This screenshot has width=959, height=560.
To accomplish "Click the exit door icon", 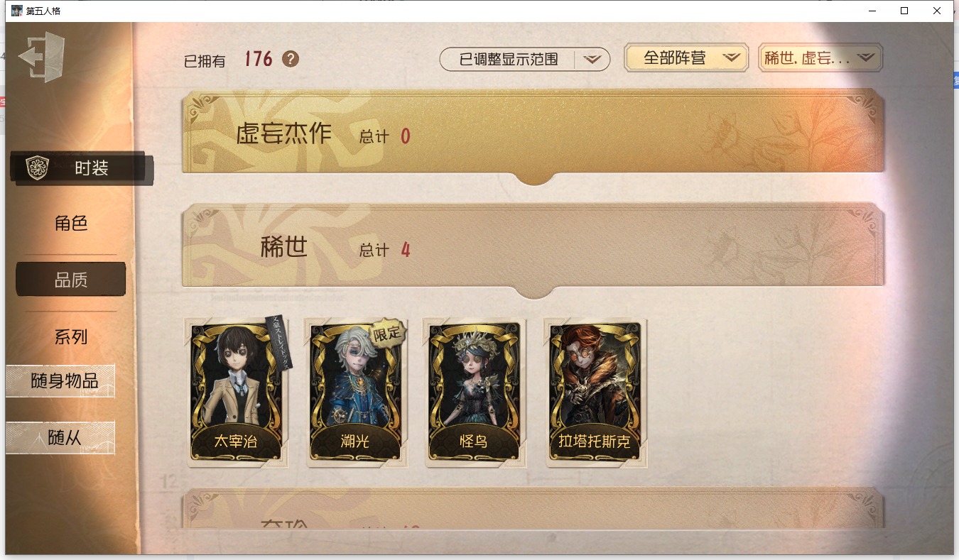I will [x=41, y=57].
